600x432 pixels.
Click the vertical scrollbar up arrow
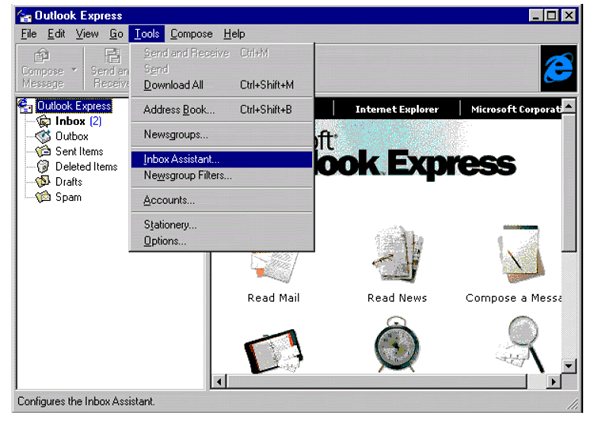click(x=569, y=106)
